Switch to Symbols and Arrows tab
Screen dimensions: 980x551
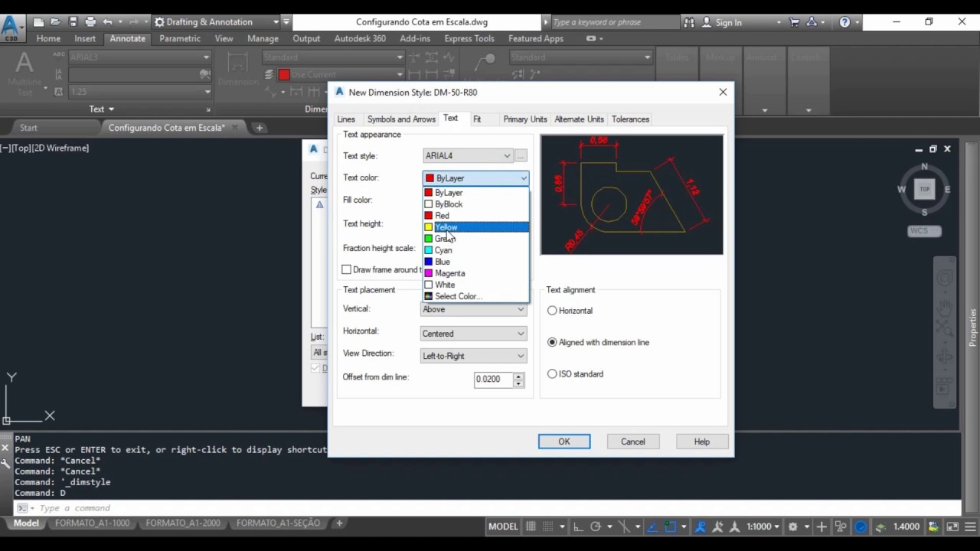tap(401, 119)
